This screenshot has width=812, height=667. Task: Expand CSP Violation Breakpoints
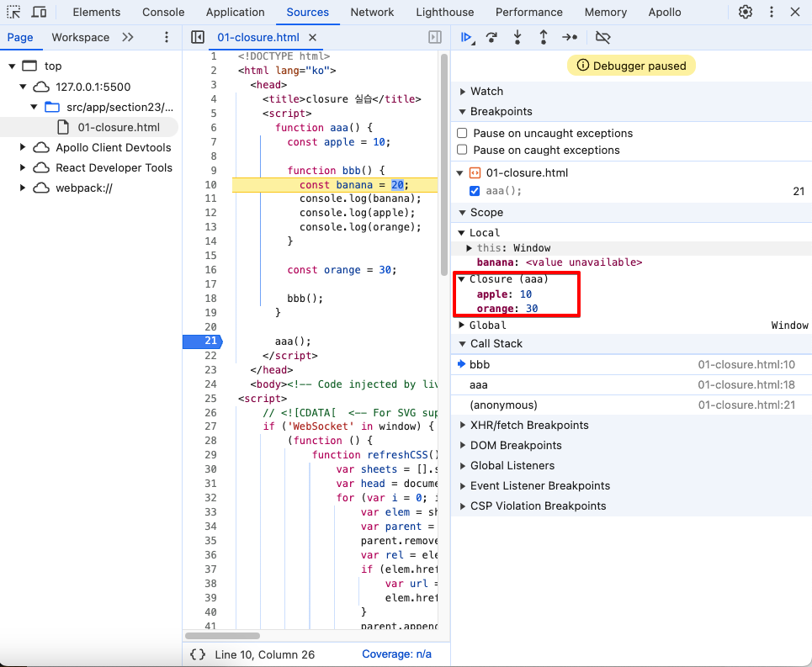463,506
